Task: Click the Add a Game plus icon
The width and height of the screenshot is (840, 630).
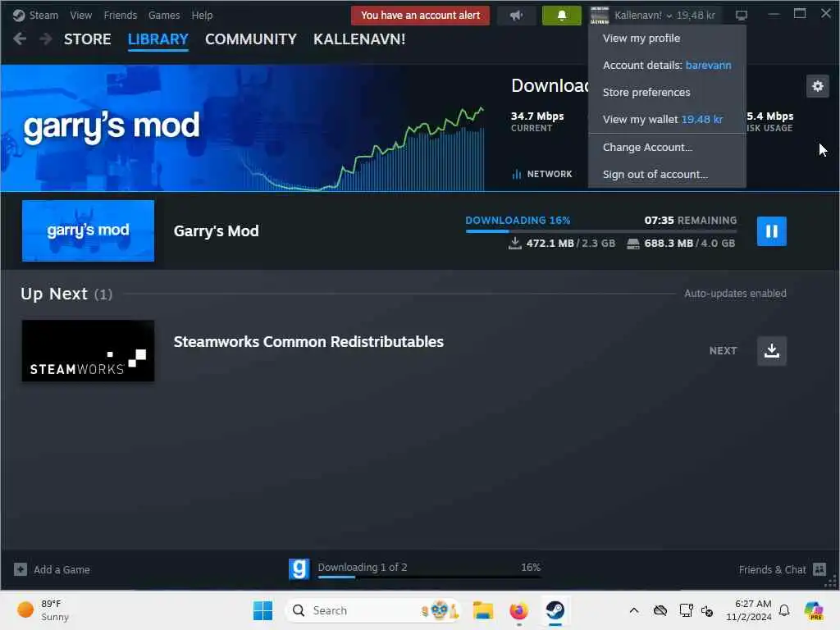Action: pyautogui.click(x=21, y=569)
